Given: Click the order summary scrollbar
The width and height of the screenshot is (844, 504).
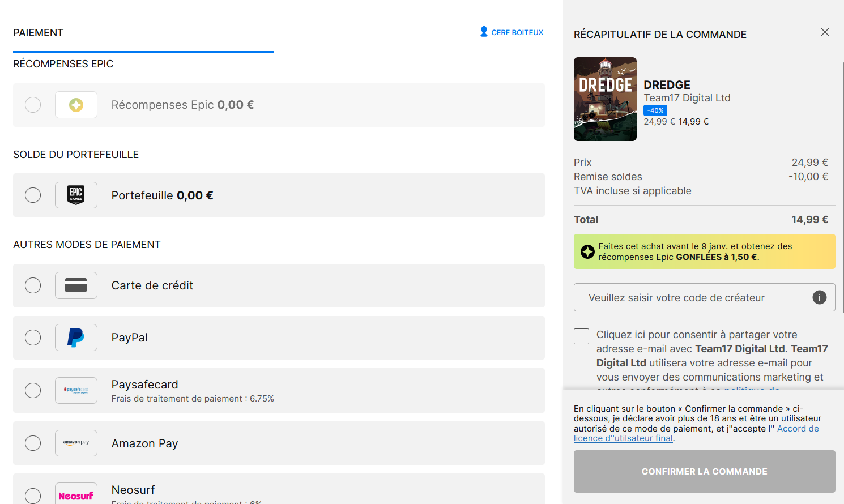Looking at the screenshot, I should click(x=842, y=187).
